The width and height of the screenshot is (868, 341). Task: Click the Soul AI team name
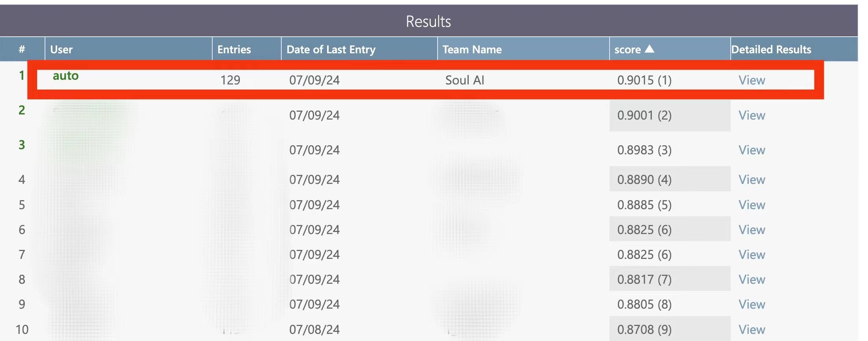point(464,80)
